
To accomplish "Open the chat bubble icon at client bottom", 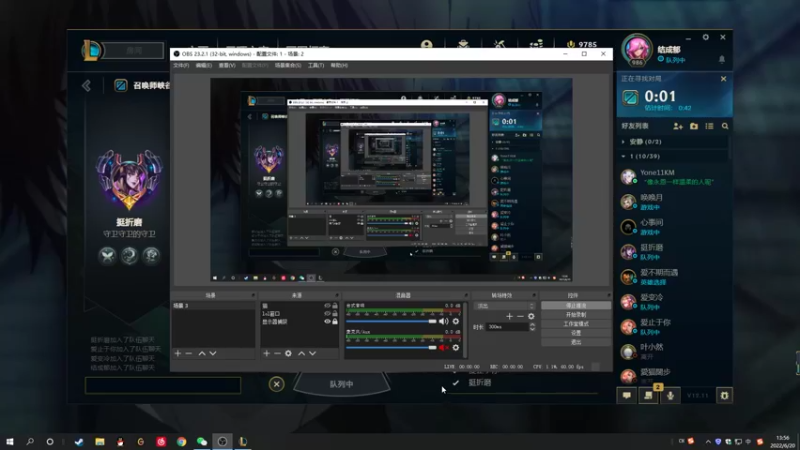I will pyautogui.click(x=627, y=395).
